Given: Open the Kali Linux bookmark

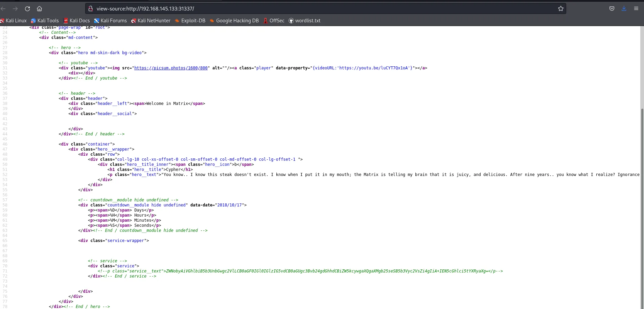Looking at the screenshot, I should (14, 21).
